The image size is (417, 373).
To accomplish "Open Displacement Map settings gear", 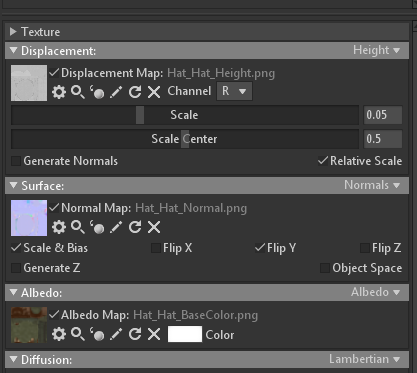I will [x=59, y=92].
